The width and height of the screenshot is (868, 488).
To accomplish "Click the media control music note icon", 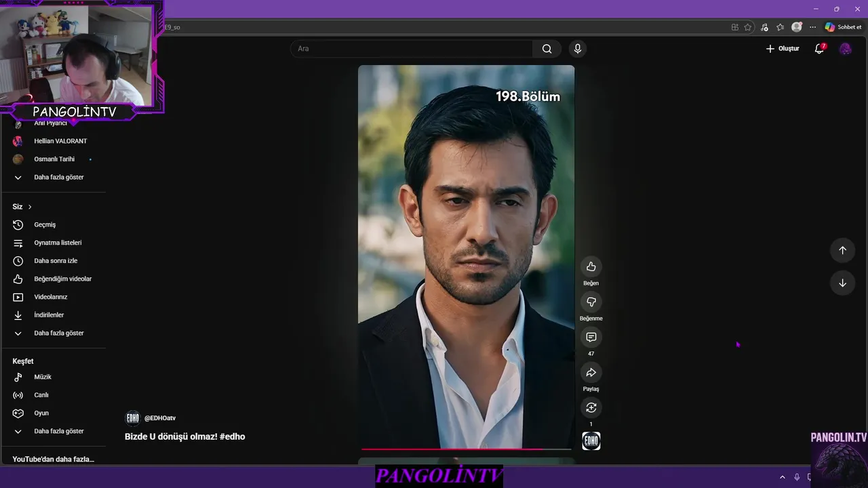I will 764,27.
